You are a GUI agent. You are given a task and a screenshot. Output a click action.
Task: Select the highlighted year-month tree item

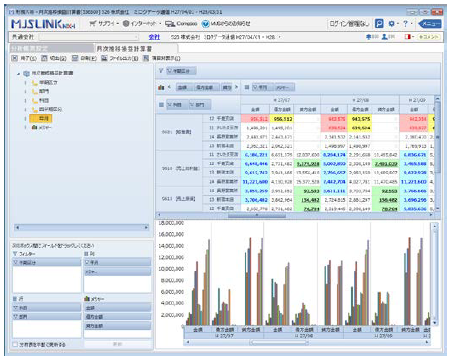point(41,118)
